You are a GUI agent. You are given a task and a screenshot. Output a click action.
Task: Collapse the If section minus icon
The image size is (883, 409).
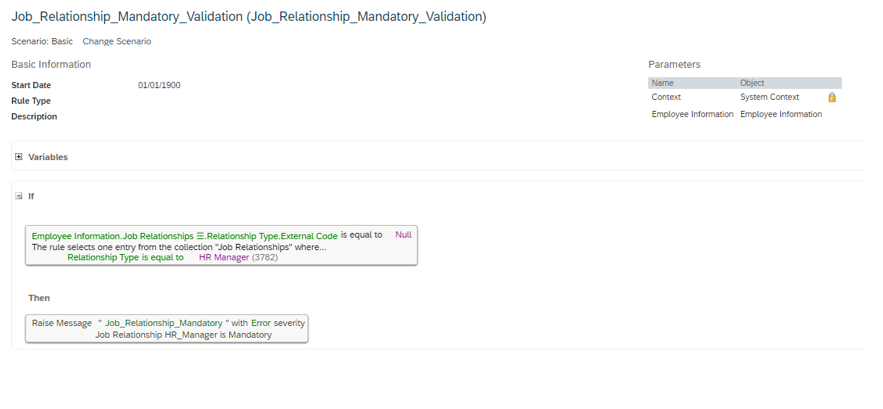pyautogui.click(x=19, y=196)
